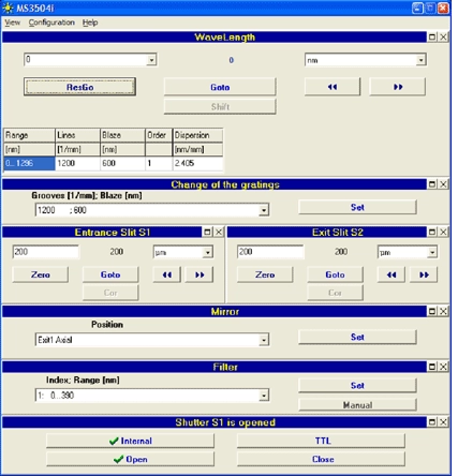Widen Exit Slit S2 using the right-arrows icon
This screenshot has height=476, width=452.
click(423, 275)
